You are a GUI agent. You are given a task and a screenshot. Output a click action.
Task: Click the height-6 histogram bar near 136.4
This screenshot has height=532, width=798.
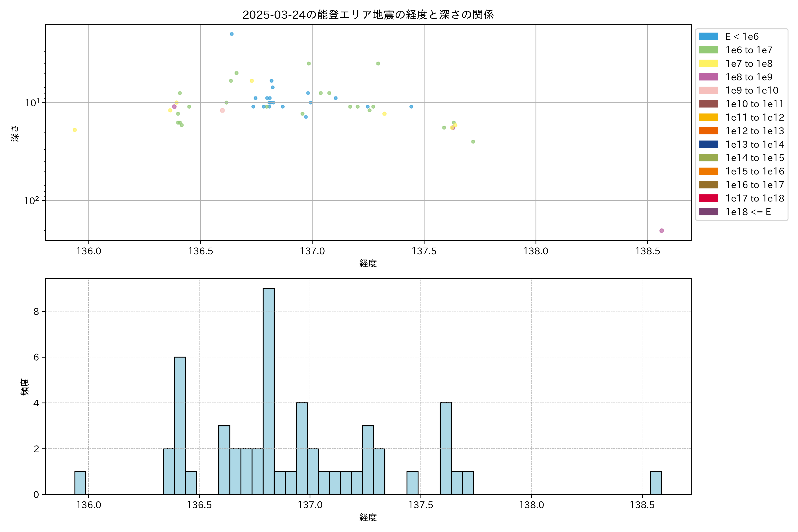point(180,425)
